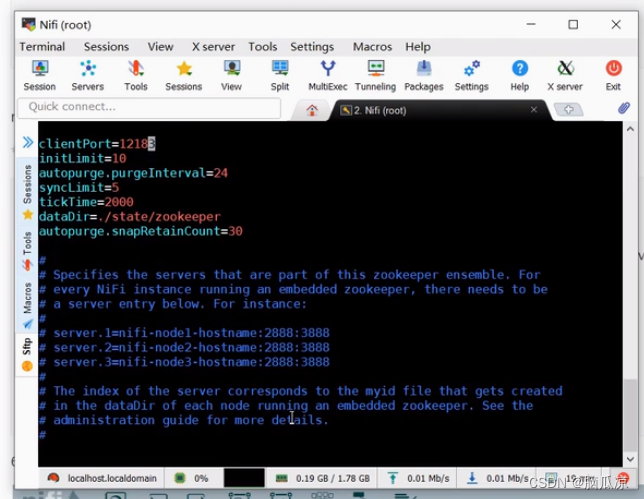Open the Tools menu

[x=263, y=47]
